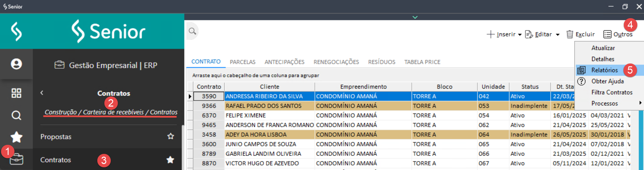Viewport: 644px width, 170px height.
Task: Click the sidebar vertical scrollbar
Action: [183, 147]
